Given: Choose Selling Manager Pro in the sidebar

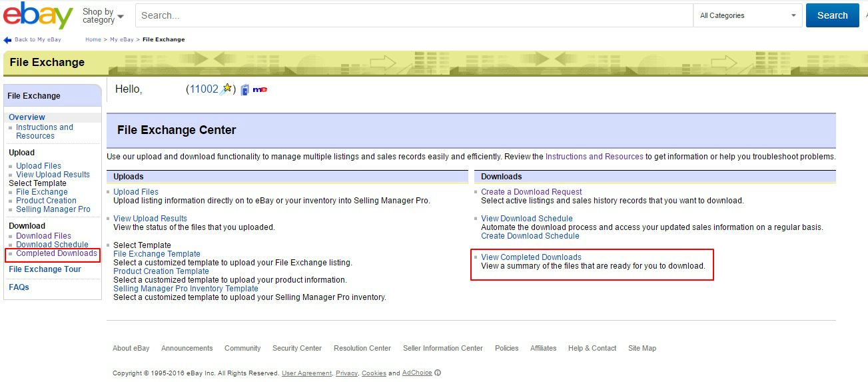Looking at the screenshot, I should tap(53, 209).
